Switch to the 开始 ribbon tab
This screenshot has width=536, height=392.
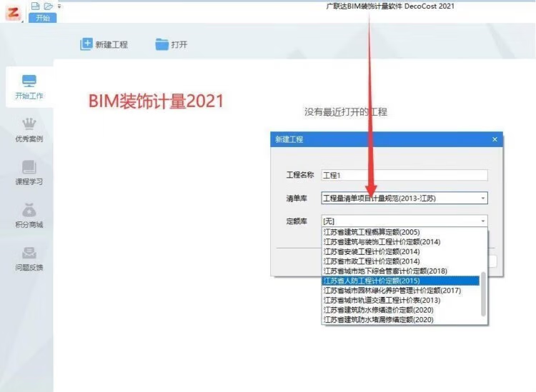click(43, 18)
